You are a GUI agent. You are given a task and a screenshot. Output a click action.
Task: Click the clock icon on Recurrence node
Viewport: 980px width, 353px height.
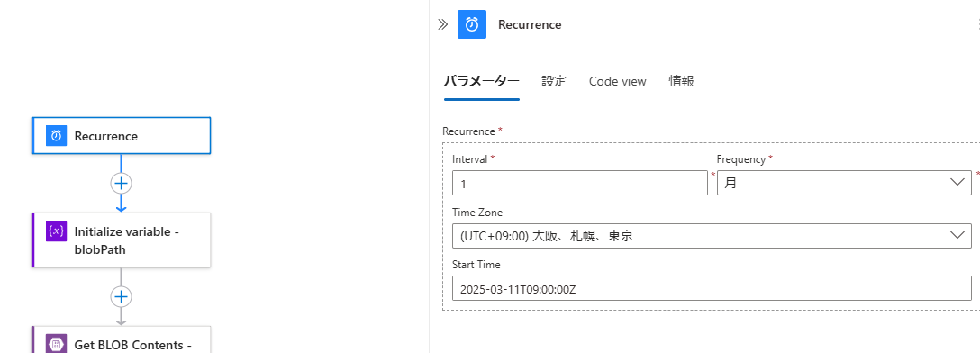click(x=56, y=136)
